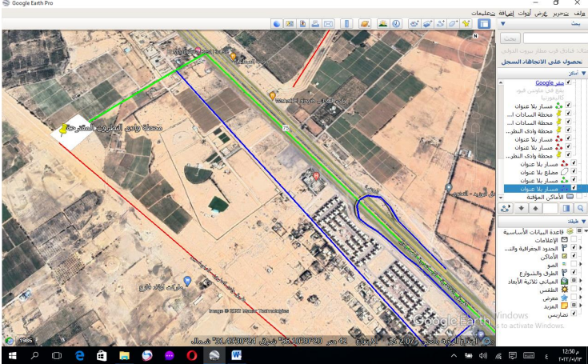Open the ملف (File) menu

point(579,14)
